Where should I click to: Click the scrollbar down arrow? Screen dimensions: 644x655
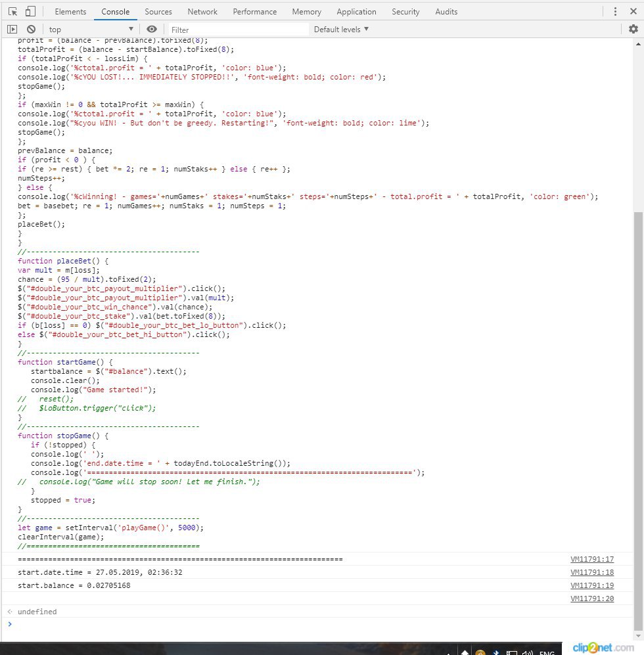(x=638, y=636)
